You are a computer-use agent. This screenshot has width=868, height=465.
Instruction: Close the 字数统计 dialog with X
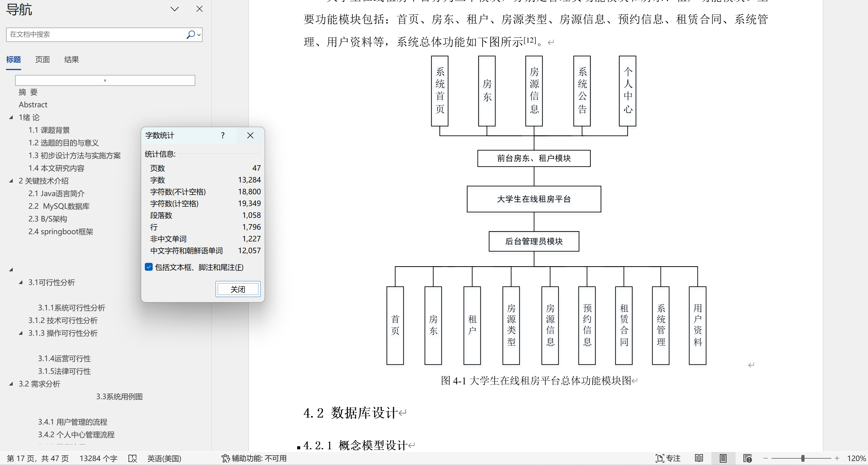pos(250,135)
